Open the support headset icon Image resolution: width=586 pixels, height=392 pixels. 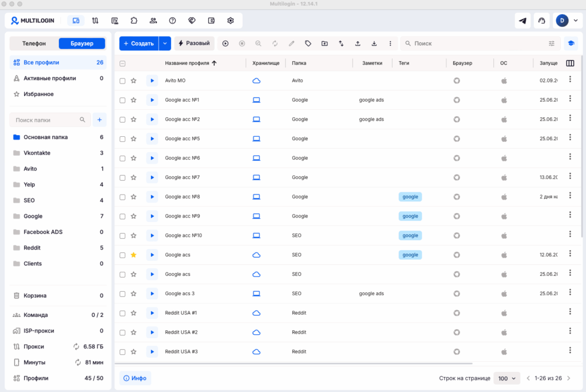541,21
